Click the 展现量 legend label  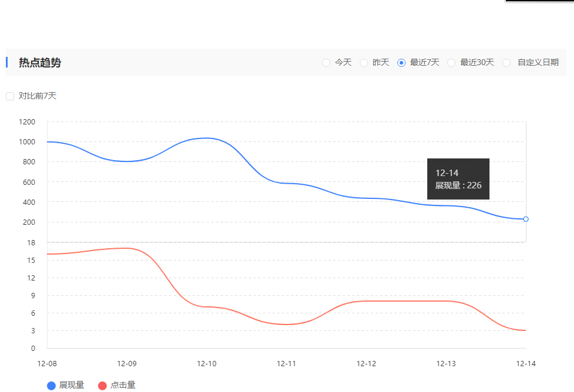coord(72,386)
